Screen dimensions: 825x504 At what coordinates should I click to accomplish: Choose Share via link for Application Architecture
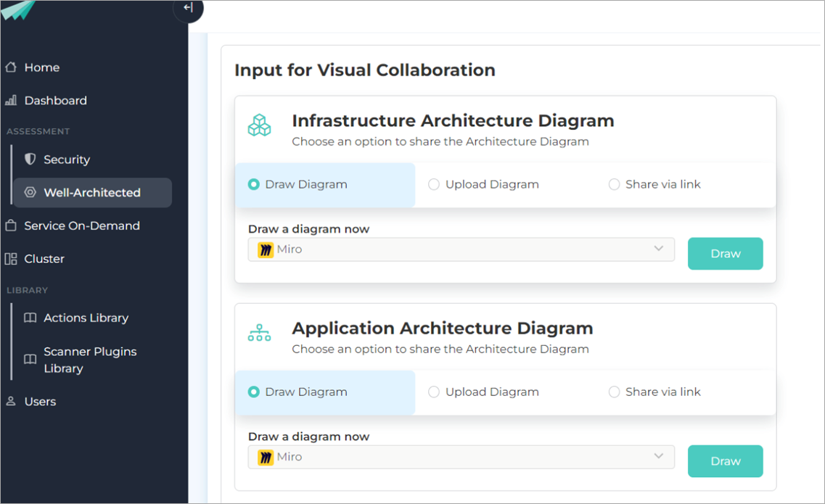tap(614, 392)
